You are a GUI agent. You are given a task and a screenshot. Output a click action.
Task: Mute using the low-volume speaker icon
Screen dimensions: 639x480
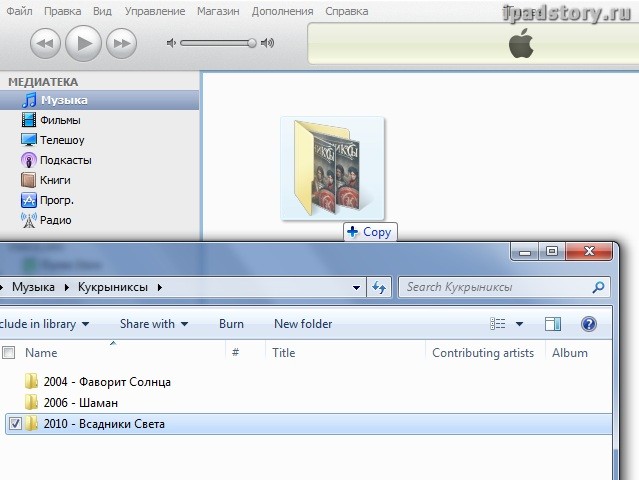(171, 43)
